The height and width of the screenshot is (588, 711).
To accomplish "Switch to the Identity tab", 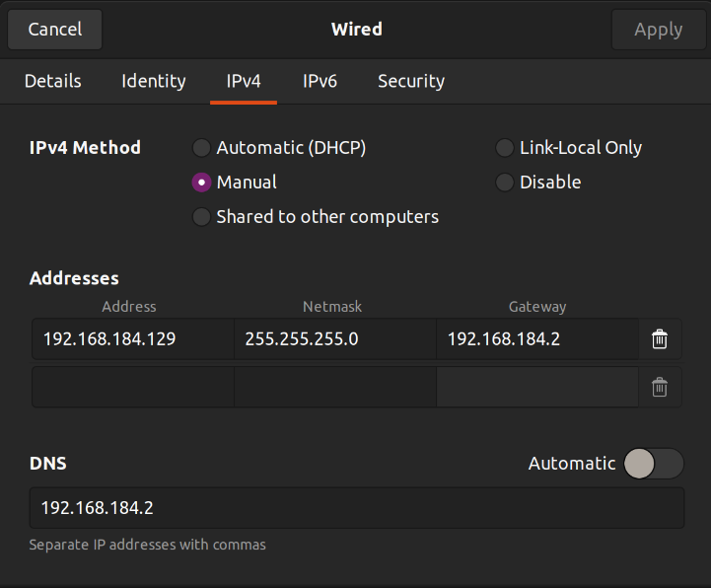I will point(154,81).
